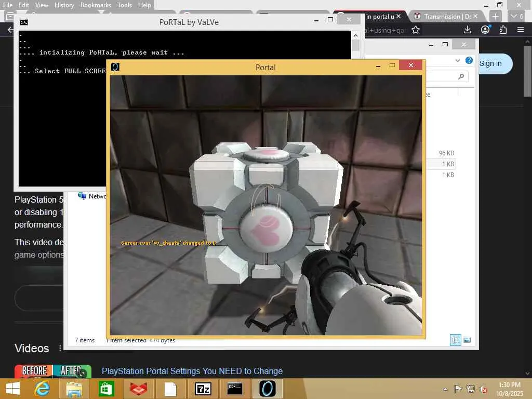The height and width of the screenshot is (399, 532).
Task: Switch File Explorer to large icons view
Action: coord(467,340)
